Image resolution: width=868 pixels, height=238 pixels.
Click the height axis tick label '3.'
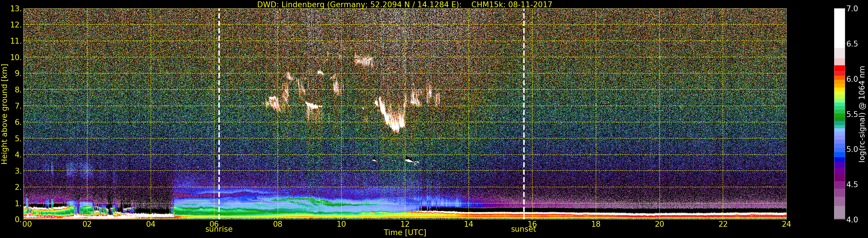coord(18,171)
